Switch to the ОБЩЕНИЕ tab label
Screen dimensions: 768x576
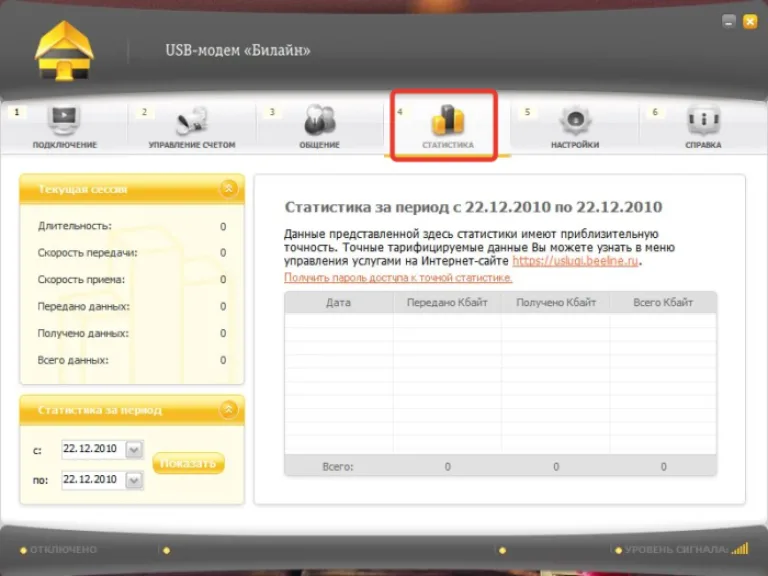319,145
